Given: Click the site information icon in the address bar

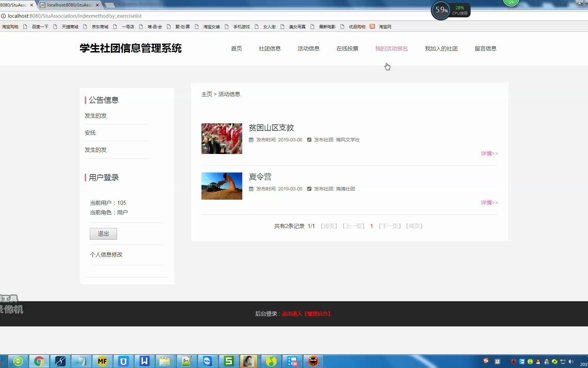Looking at the screenshot, I should point(3,16).
